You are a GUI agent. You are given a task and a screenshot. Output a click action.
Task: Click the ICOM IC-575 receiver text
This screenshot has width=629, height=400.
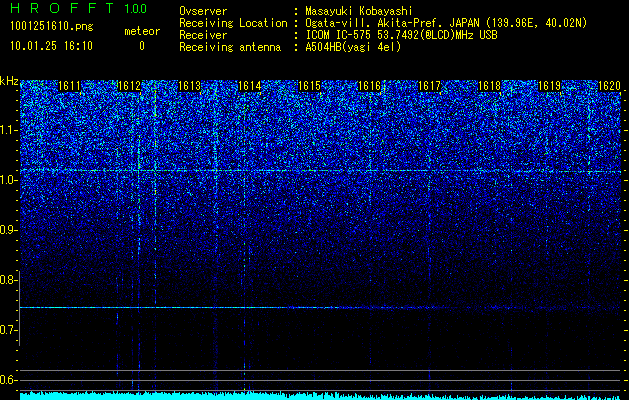[x=401, y=35]
